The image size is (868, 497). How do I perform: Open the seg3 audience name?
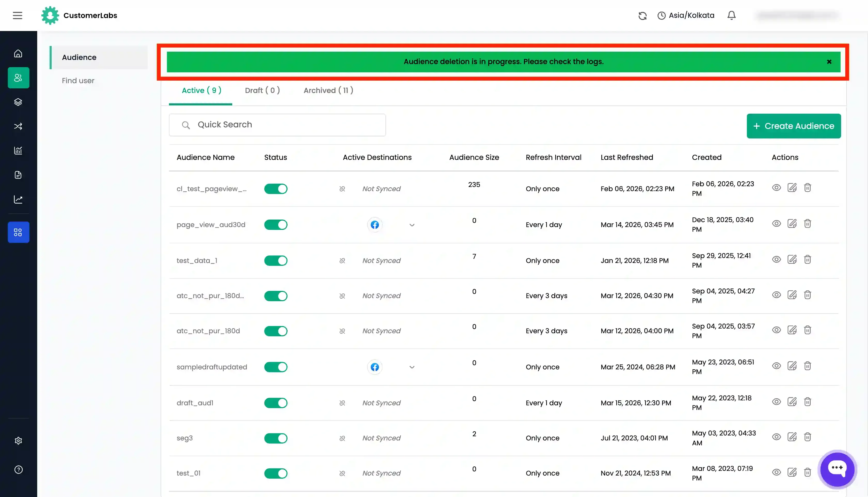coord(185,438)
